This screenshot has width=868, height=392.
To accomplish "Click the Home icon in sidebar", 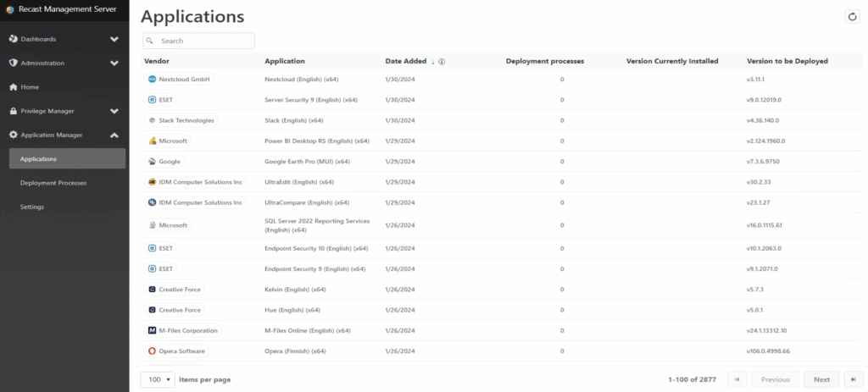I will tap(14, 87).
